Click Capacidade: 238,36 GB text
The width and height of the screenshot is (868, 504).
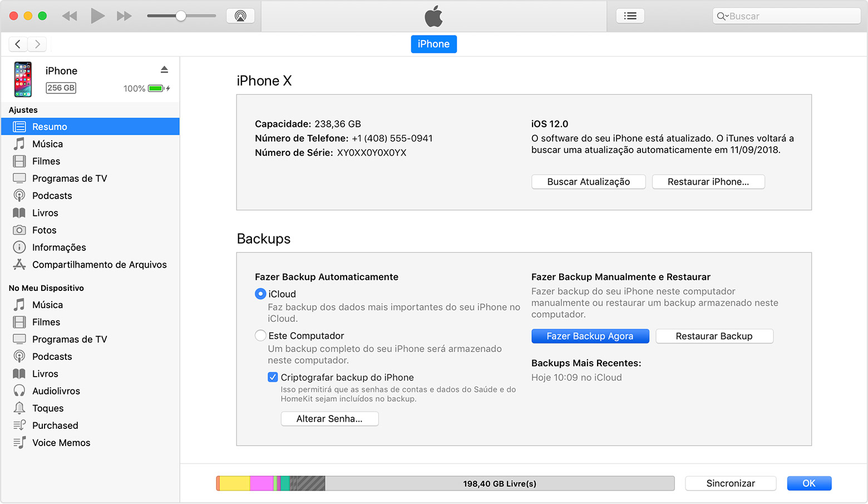coord(308,124)
